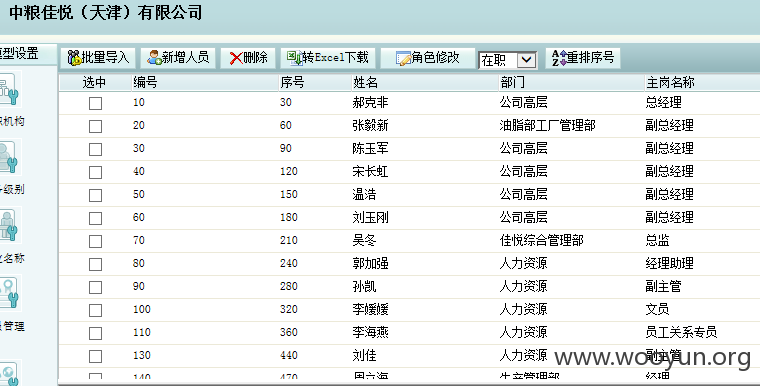Select the checkbox for 李媛媛

(95, 310)
